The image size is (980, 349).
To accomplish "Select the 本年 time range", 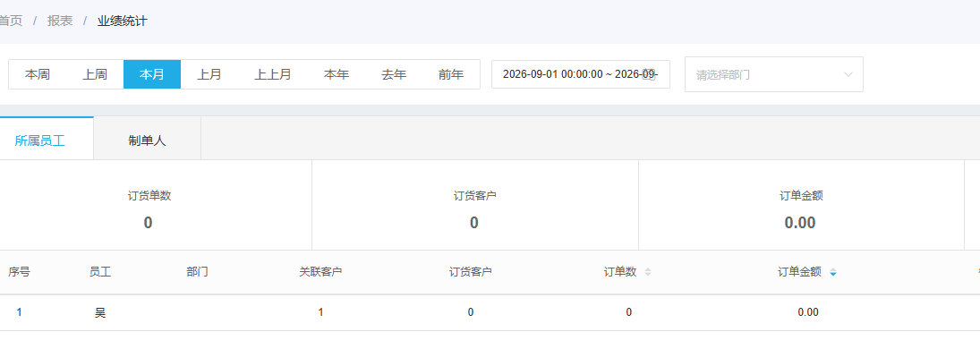I will [337, 74].
